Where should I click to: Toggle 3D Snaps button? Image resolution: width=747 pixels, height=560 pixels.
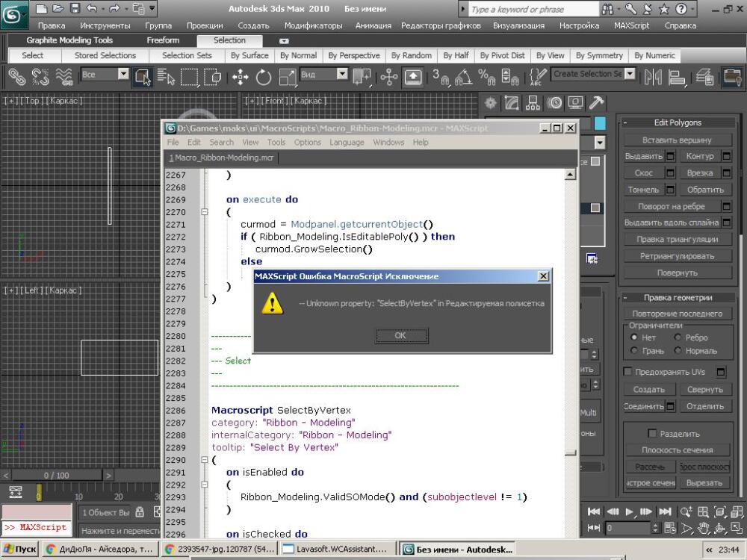441,76
